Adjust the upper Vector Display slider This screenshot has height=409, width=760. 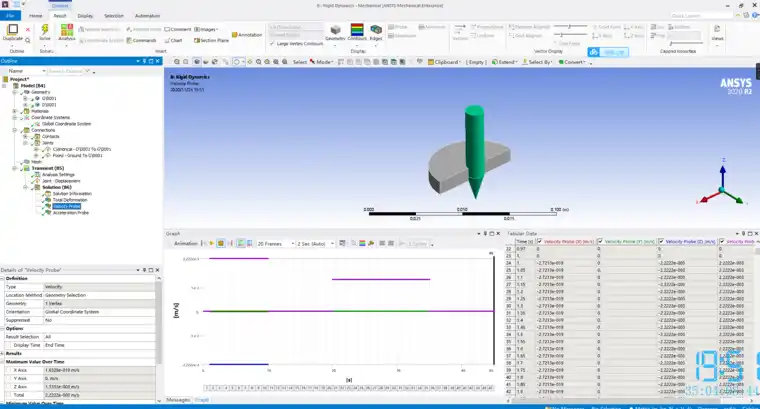(570, 26)
